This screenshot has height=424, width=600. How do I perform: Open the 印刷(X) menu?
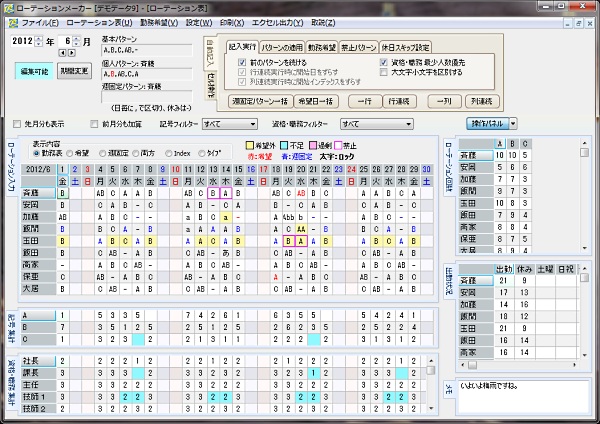click(x=232, y=23)
